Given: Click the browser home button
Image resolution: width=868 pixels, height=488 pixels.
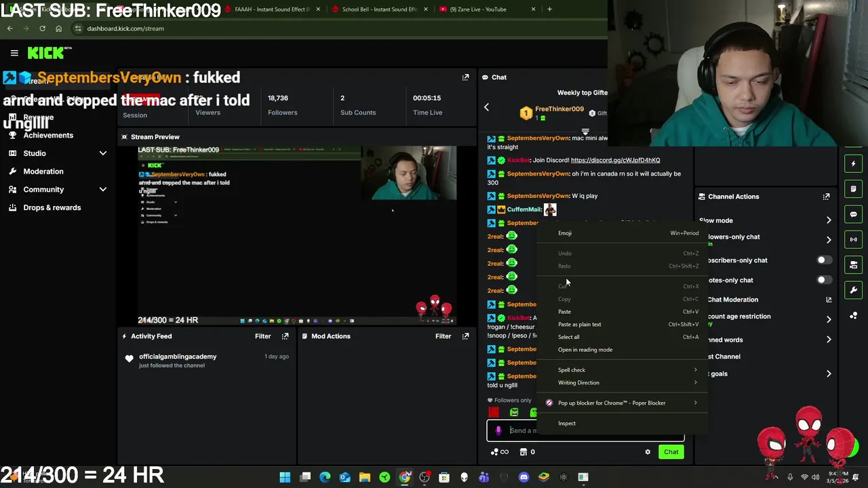Looking at the screenshot, I should (x=58, y=28).
